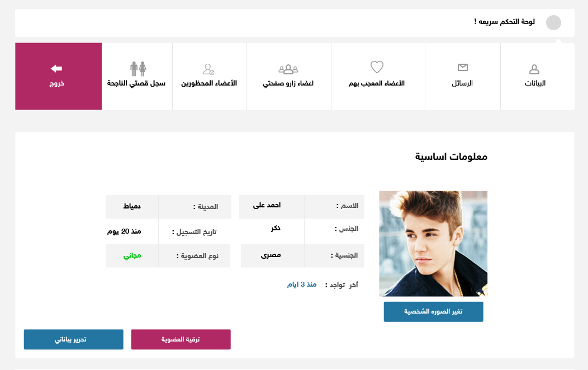Screen dimensions: 588x370
Task: Click the blocked members user icon
Action: pyautogui.click(x=208, y=69)
